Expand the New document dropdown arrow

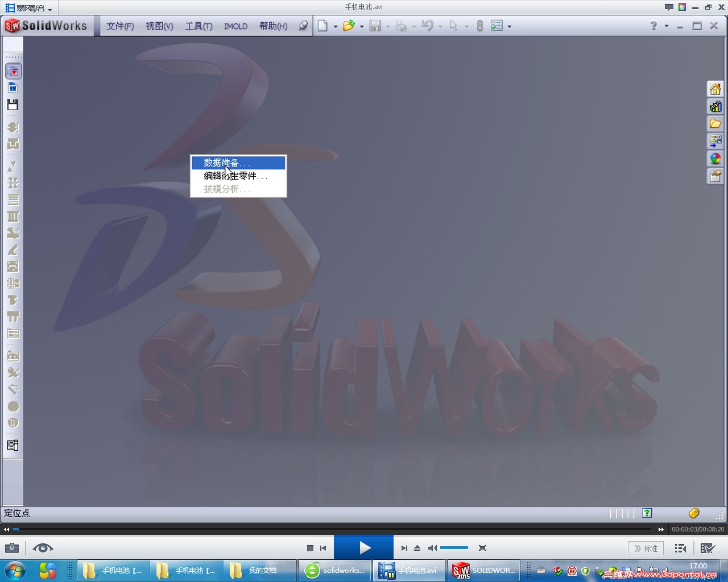(335, 27)
